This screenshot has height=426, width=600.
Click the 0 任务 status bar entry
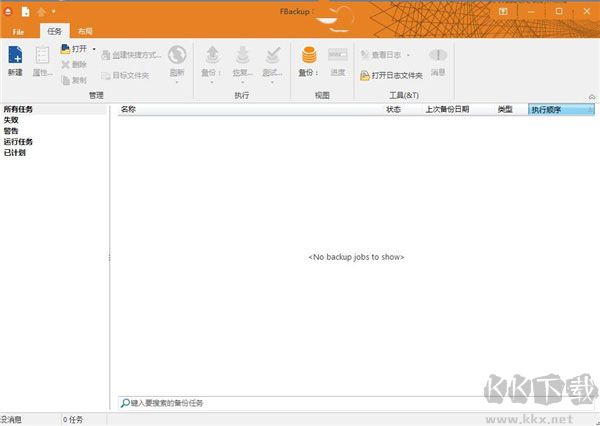[x=73, y=420]
